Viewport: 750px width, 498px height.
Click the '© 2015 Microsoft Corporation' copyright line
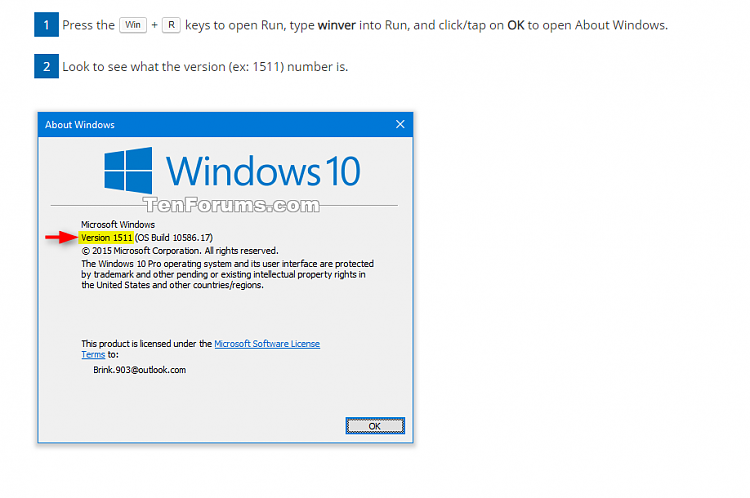click(x=180, y=251)
